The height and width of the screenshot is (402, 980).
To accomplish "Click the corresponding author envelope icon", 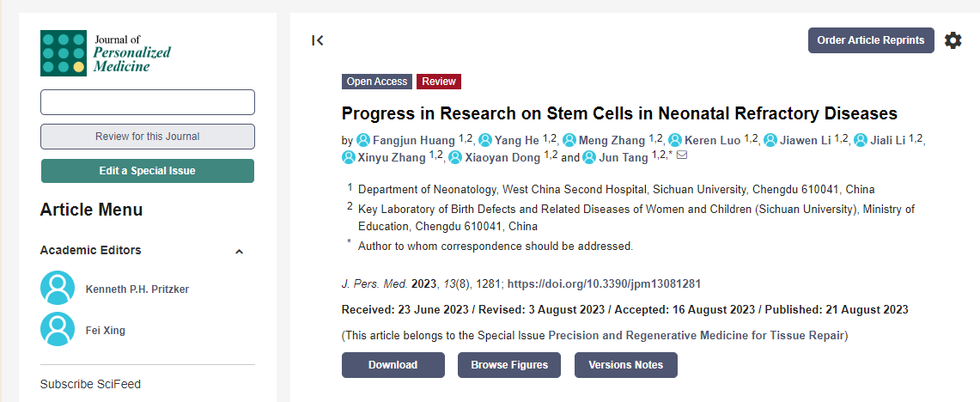I will click(x=682, y=155).
